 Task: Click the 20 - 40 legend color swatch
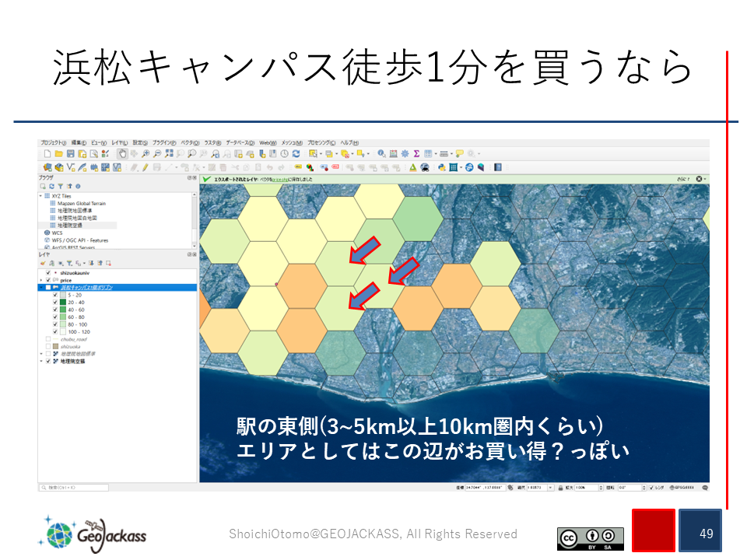[62, 303]
